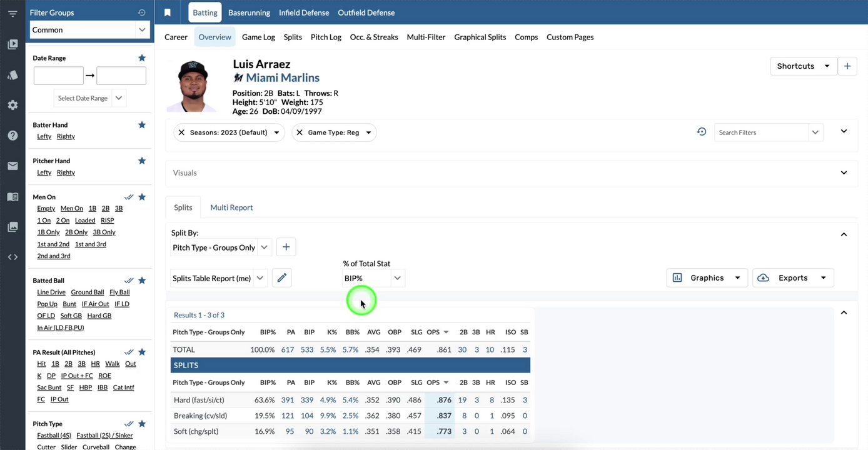Open the Graphics dropdown button
Viewport: 868px width, 450px height.
click(707, 278)
